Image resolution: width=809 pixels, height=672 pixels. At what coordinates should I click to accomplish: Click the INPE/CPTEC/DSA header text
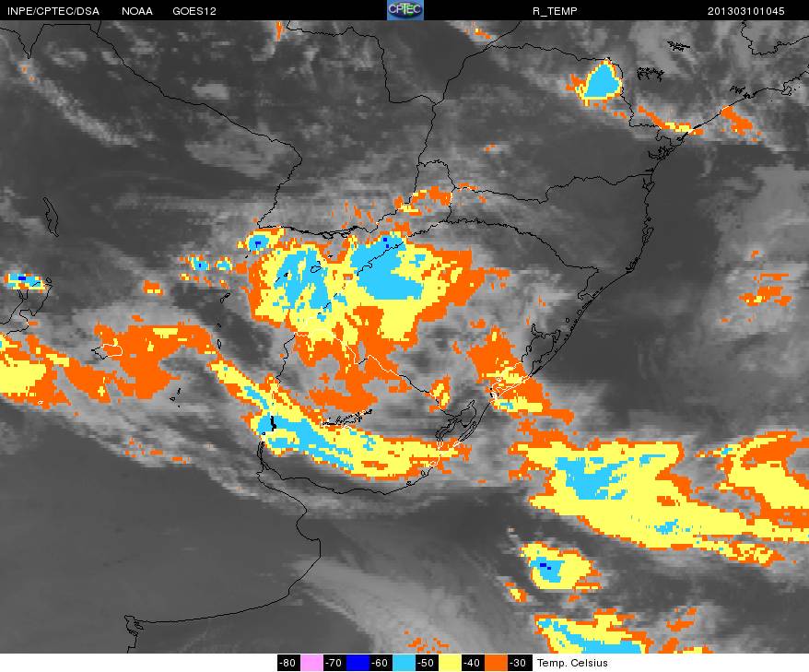[x=53, y=11]
